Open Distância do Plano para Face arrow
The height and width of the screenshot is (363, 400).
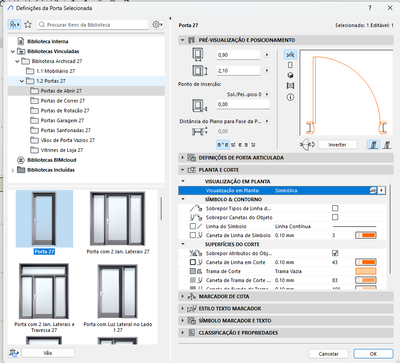click(x=267, y=121)
